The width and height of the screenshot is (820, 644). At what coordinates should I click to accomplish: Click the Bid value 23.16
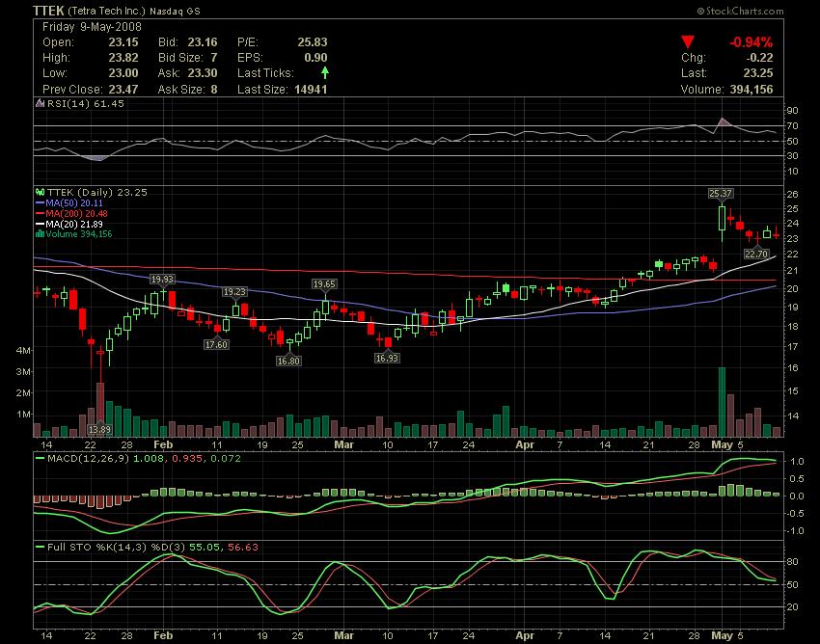tap(203, 42)
